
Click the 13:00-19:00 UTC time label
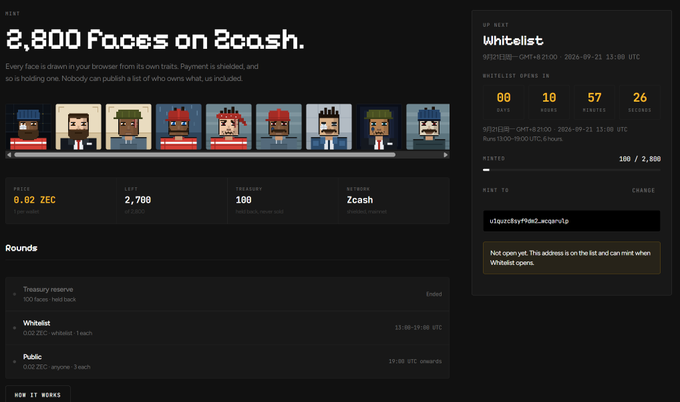418,328
